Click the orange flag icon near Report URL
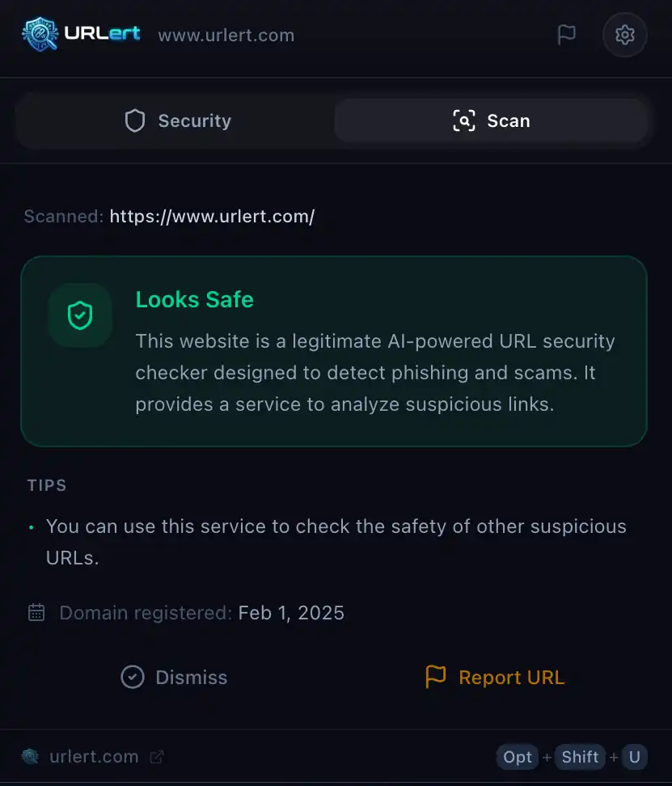This screenshot has height=786, width=672. [435, 677]
